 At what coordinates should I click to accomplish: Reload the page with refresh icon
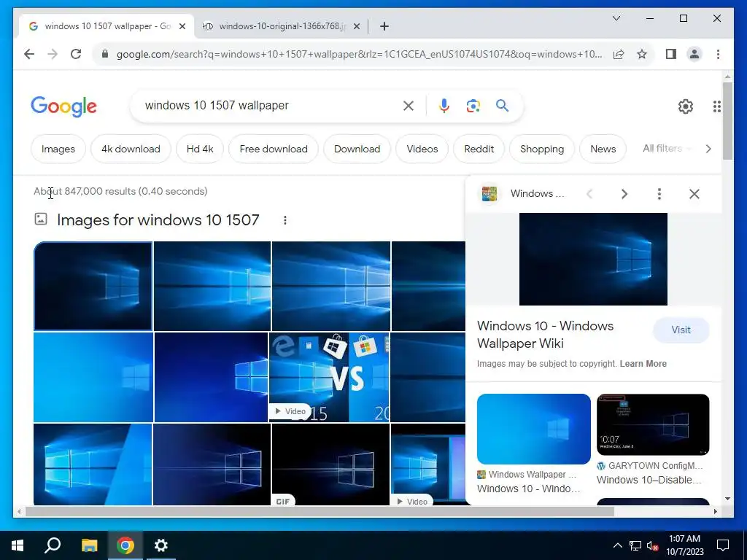(76, 54)
